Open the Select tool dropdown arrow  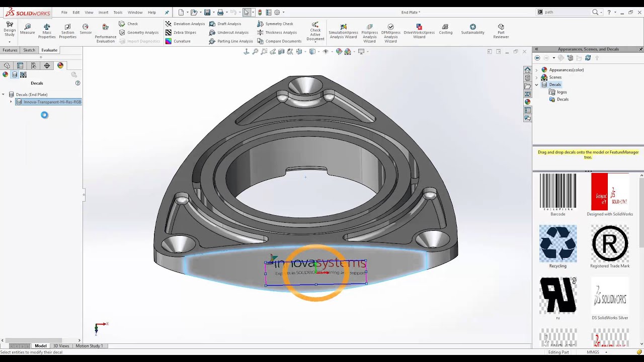point(253,12)
